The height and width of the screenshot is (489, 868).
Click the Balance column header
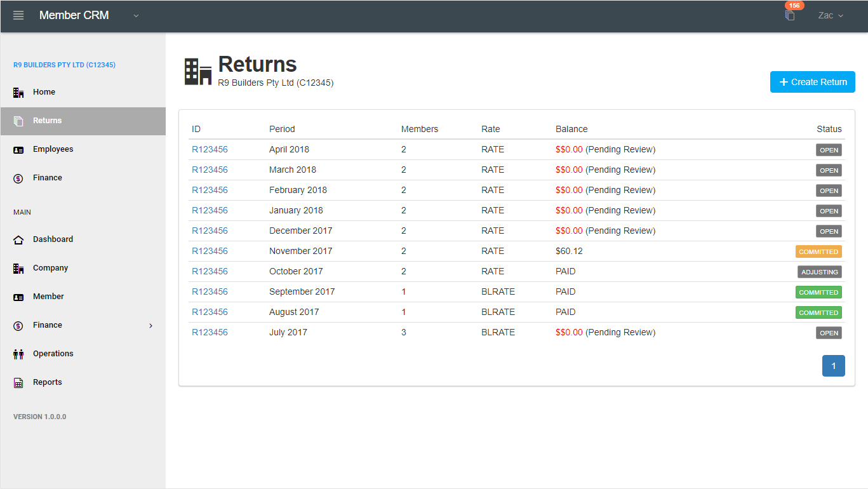coord(571,129)
